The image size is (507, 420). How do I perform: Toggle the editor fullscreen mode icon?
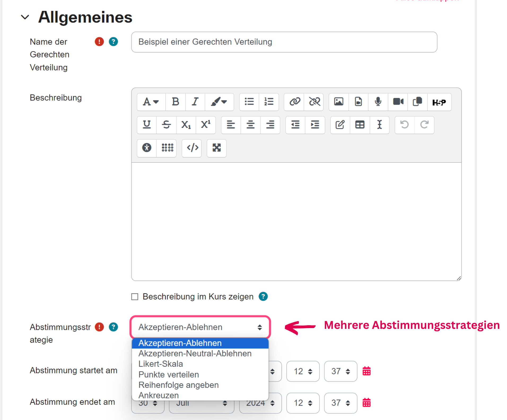216,148
